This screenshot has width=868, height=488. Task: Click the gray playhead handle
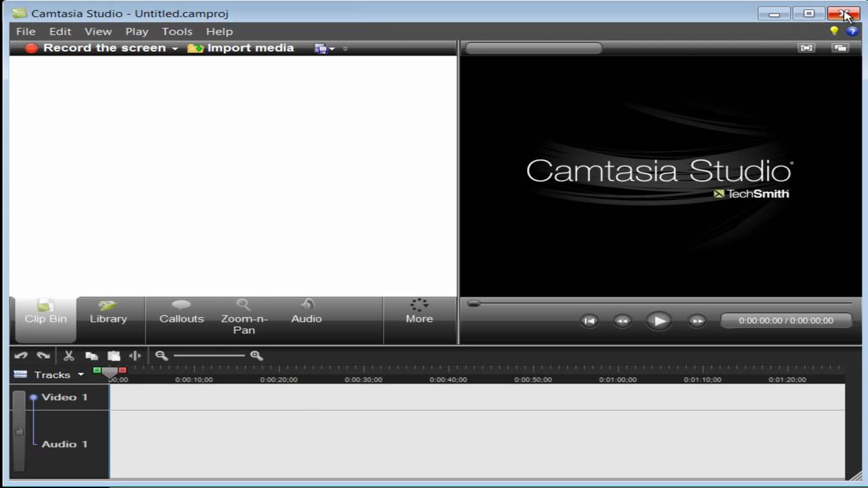point(109,372)
